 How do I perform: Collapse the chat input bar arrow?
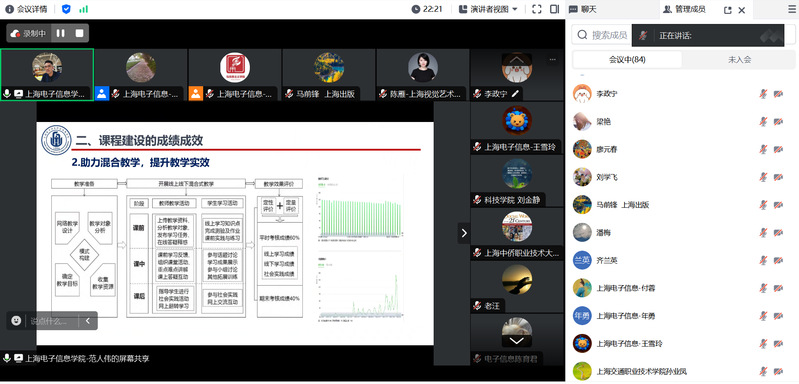(x=88, y=321)
